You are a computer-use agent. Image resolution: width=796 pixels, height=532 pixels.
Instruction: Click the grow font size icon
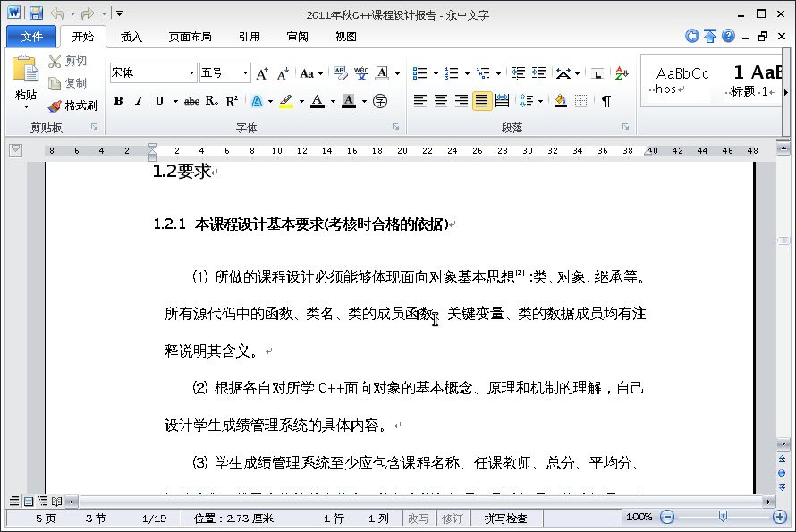pos(262,73)
